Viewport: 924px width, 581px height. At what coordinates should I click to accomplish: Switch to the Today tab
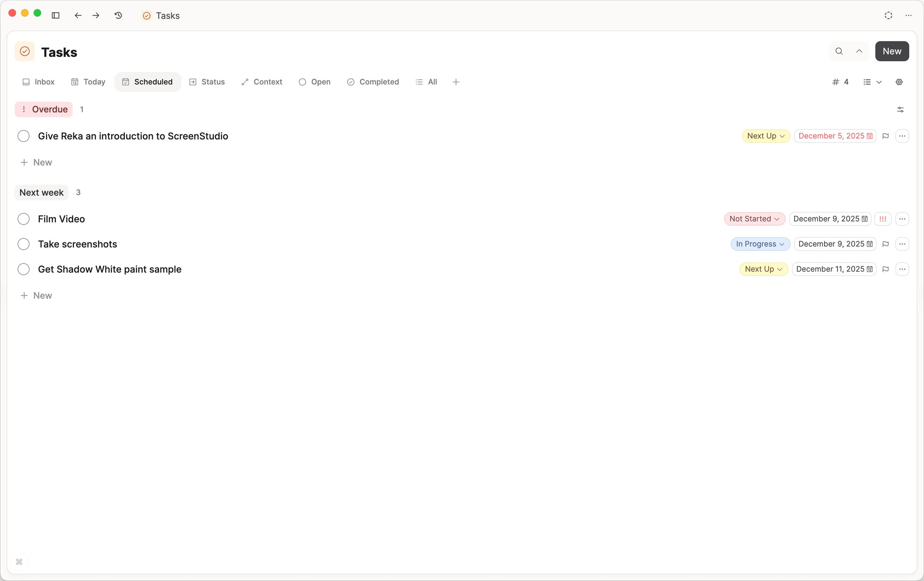[x=88, y=82]
